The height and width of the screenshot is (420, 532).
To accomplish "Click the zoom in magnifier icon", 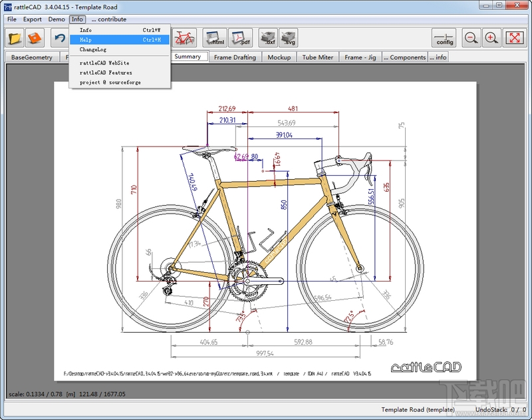I will pos(491,38).
